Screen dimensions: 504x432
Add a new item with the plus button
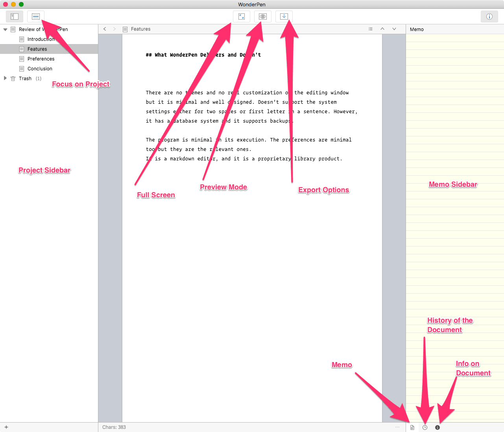pyautogui.click(x=6, y=427)
